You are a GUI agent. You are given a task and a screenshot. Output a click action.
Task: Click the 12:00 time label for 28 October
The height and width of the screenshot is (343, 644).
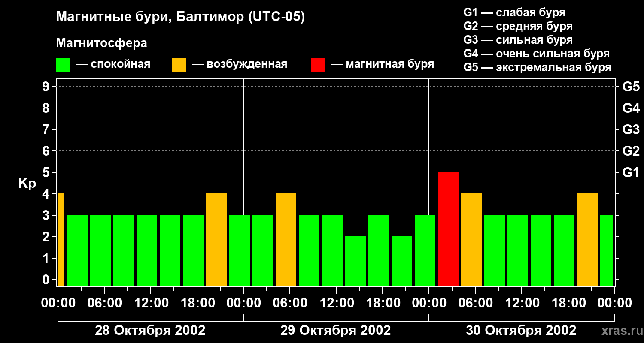click(x=151, y=303)
